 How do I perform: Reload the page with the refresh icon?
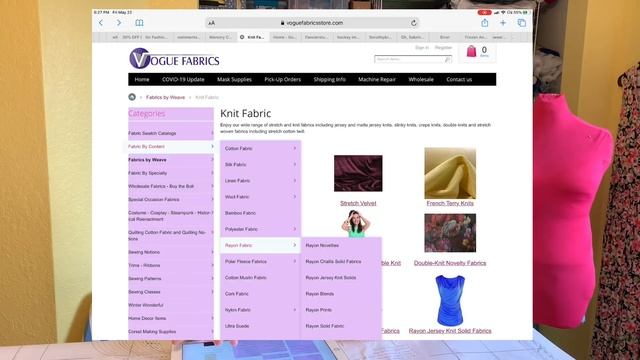tap(413, 23)
